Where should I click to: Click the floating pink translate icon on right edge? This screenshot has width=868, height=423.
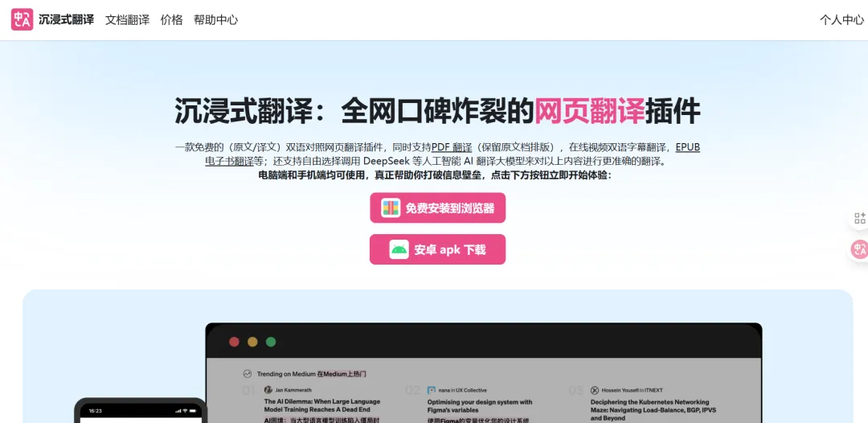click(x=859, y=249)
